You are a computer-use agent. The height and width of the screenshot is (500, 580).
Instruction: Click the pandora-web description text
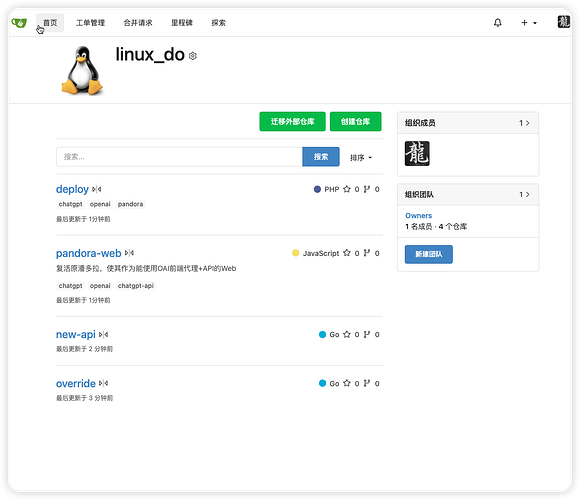[x=146, y=268]
